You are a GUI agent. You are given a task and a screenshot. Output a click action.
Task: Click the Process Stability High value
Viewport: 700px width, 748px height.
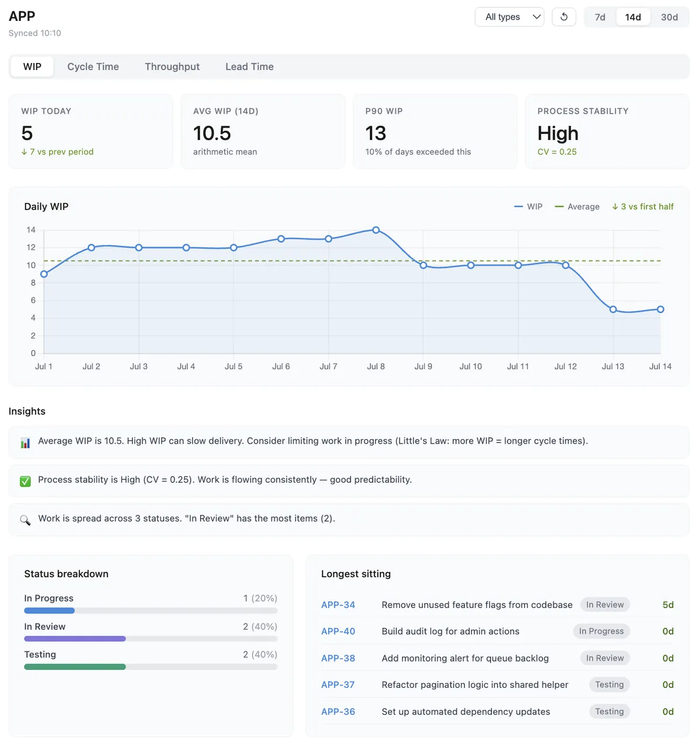click(558, 134)
